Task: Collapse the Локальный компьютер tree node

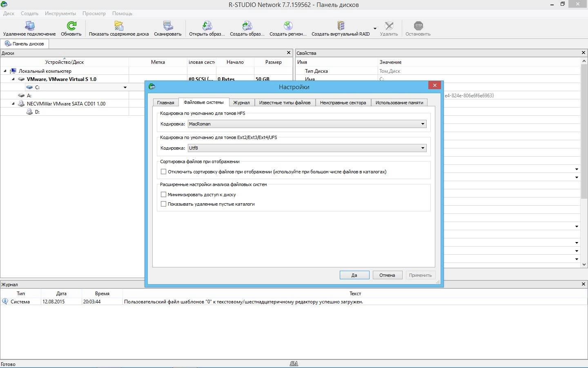Action: pyautogui.click(x=5, y=71)
